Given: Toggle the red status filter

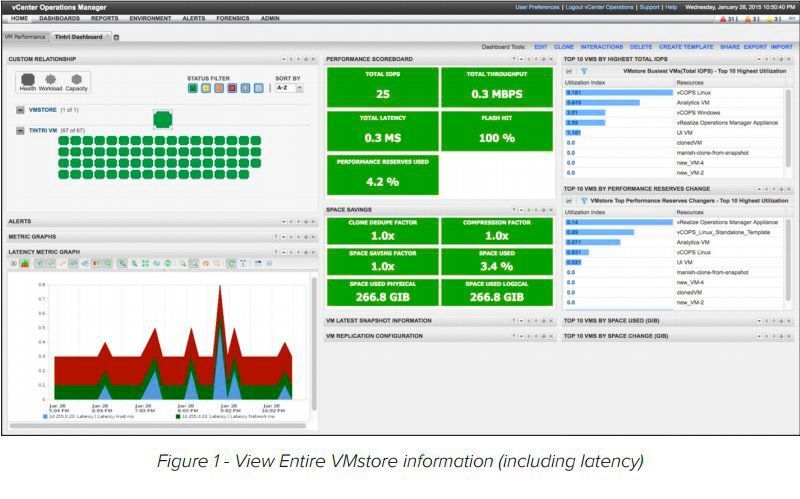Looking at the screenshot, I should pyautogui.click(x=232, y=88).
